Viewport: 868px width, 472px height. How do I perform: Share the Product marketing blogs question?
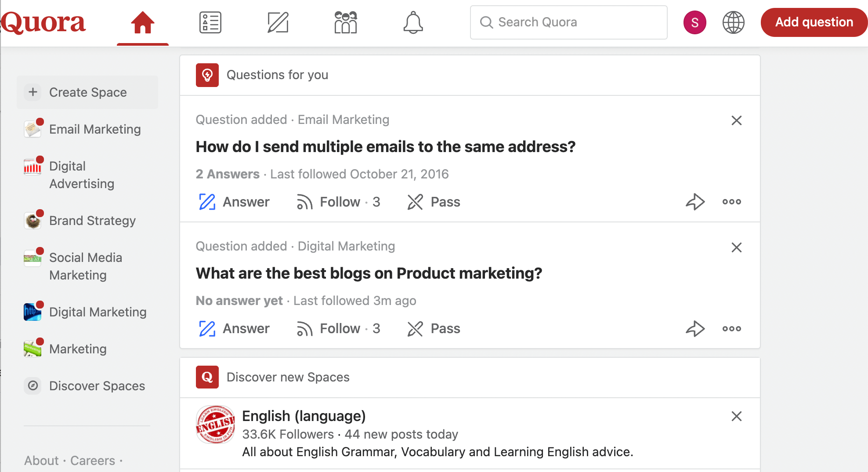tap(695, 329)
